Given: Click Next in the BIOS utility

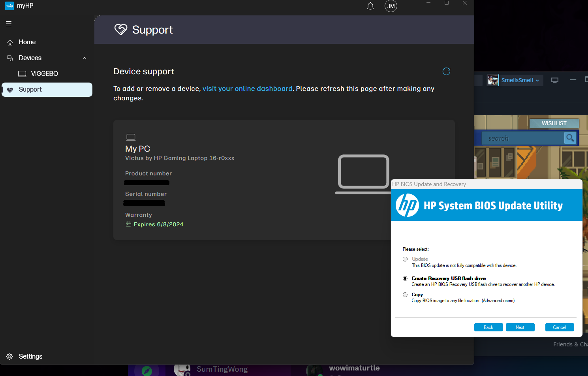Looking at the screenshot, I should [x=520, y=327].
